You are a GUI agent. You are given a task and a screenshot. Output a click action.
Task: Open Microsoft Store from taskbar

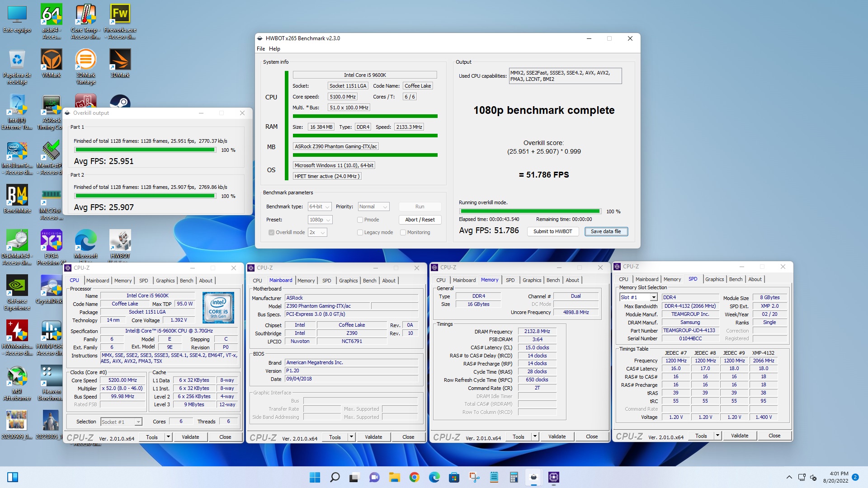point(454,477)
